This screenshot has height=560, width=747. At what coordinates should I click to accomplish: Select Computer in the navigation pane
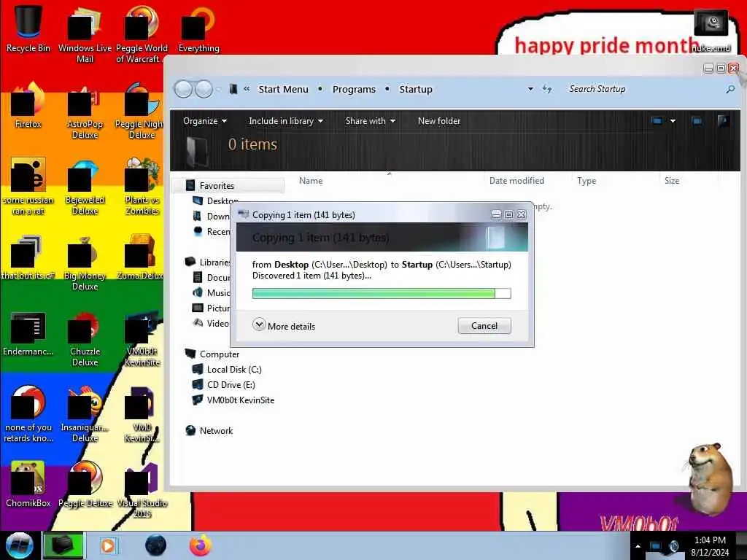pos(212,354)
